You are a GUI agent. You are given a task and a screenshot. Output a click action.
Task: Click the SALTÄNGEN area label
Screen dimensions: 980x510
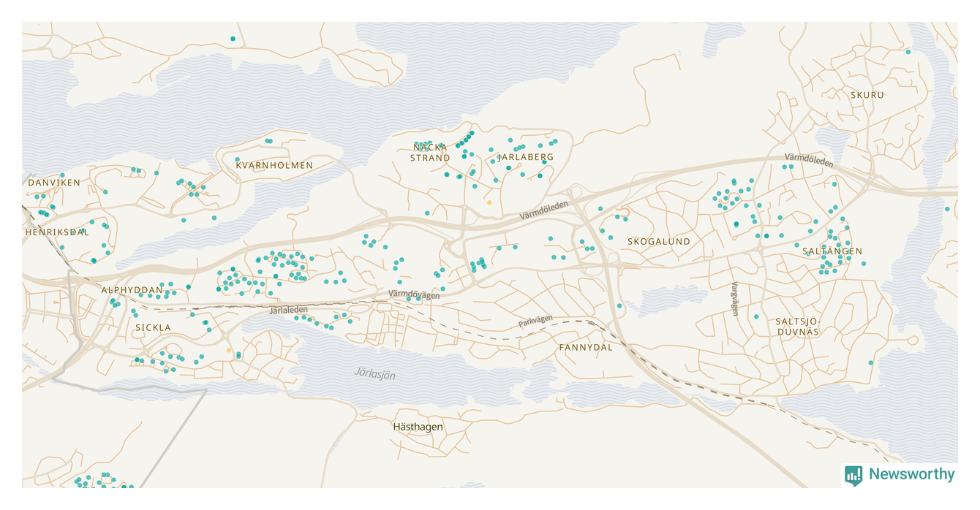832,251
